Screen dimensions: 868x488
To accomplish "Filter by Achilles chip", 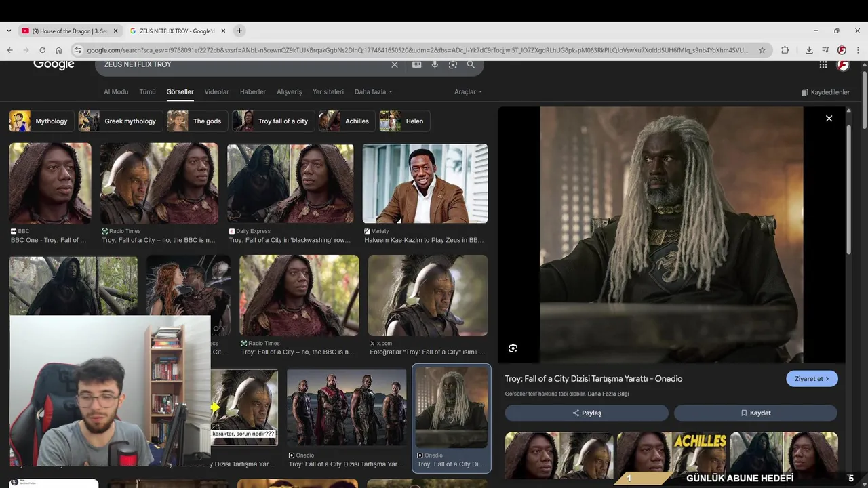I will (347, 121).
